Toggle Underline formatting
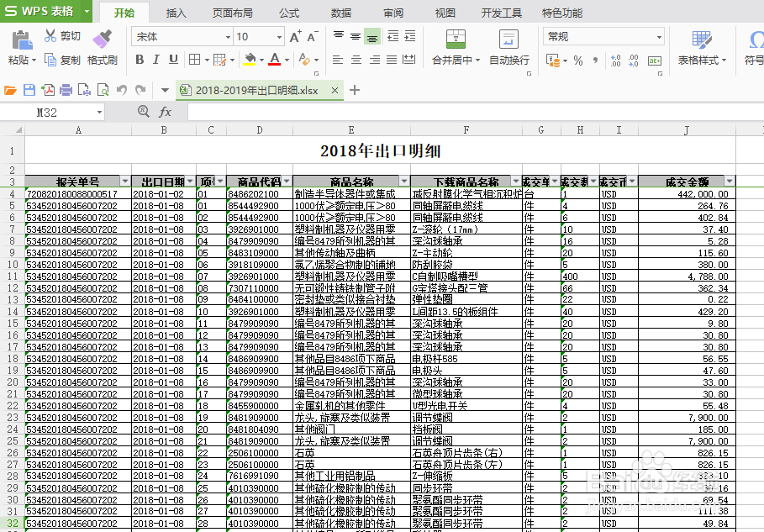This screenshot has height=532, width=764. [x=173, y=60]
